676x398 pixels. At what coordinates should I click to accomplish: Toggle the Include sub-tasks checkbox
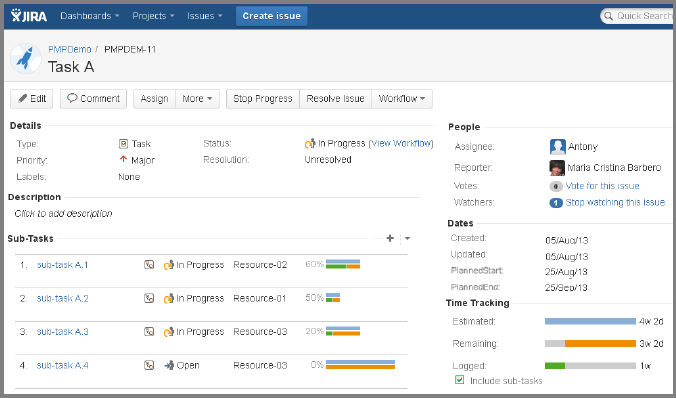(460, 380)
